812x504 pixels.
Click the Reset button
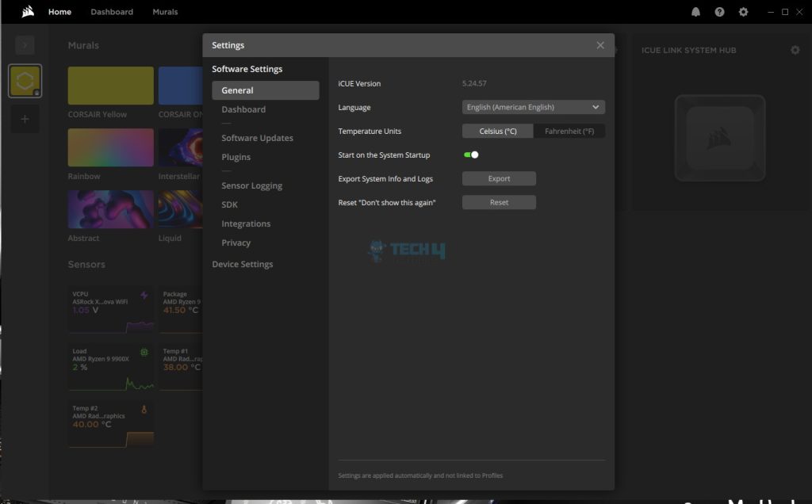[x=499, y=202]
